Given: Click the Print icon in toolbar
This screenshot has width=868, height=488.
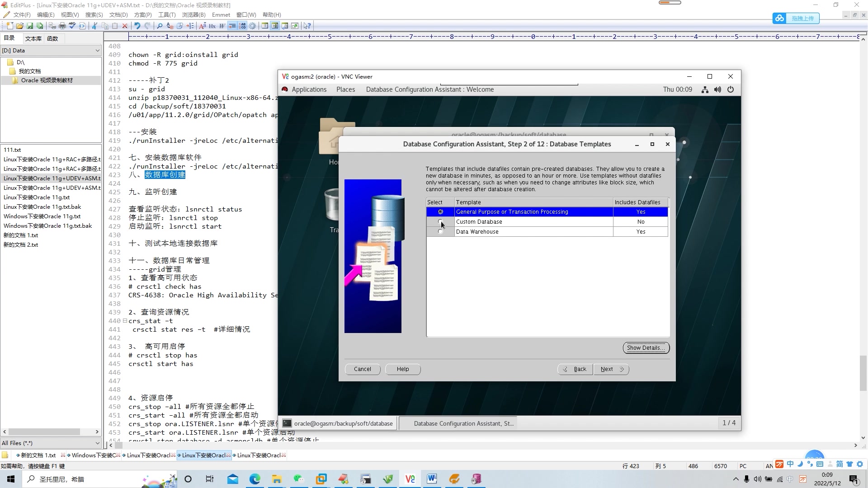Looking at the screenshot, I should 62,26.
